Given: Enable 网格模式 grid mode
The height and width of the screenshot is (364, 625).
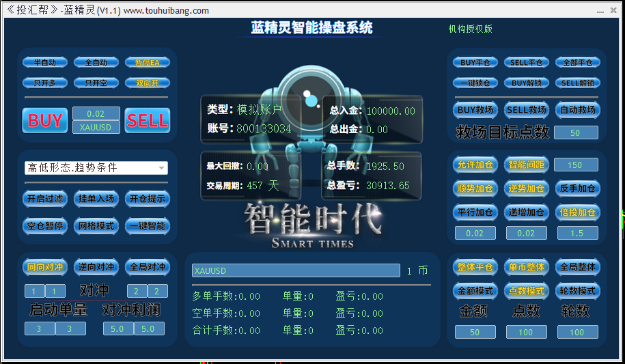Looking at the screenshot, I should coord(96,226).
